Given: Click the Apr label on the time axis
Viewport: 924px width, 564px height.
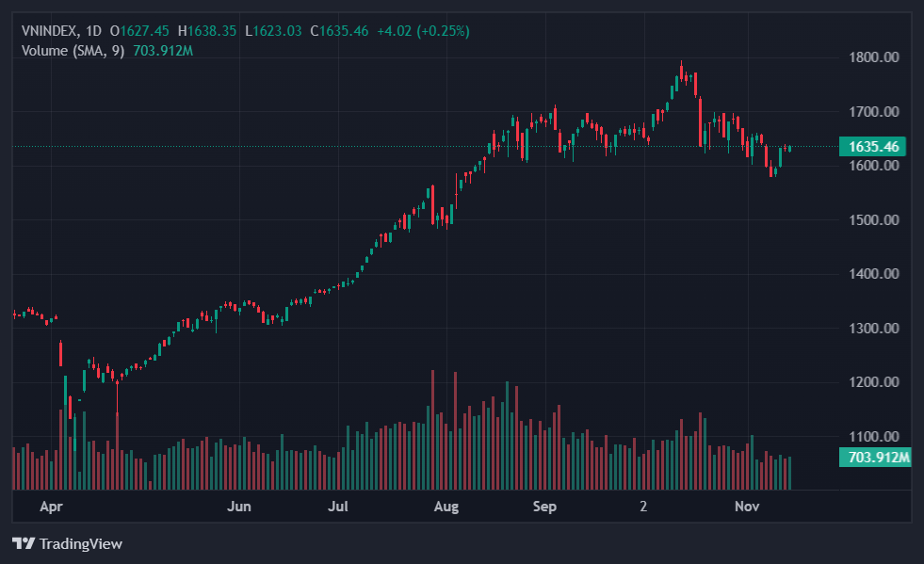Looking at the screenshot, I should 51,507.
